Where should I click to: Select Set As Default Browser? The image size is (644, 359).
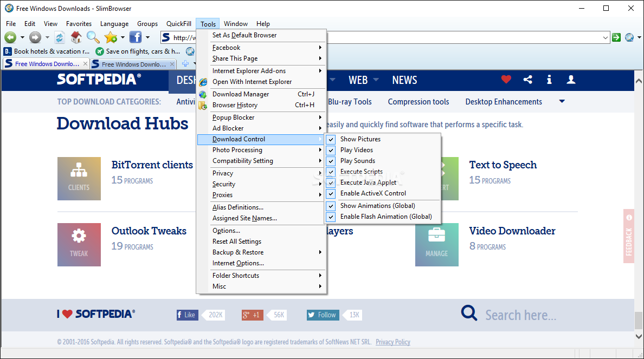click(x=262, y=35)
